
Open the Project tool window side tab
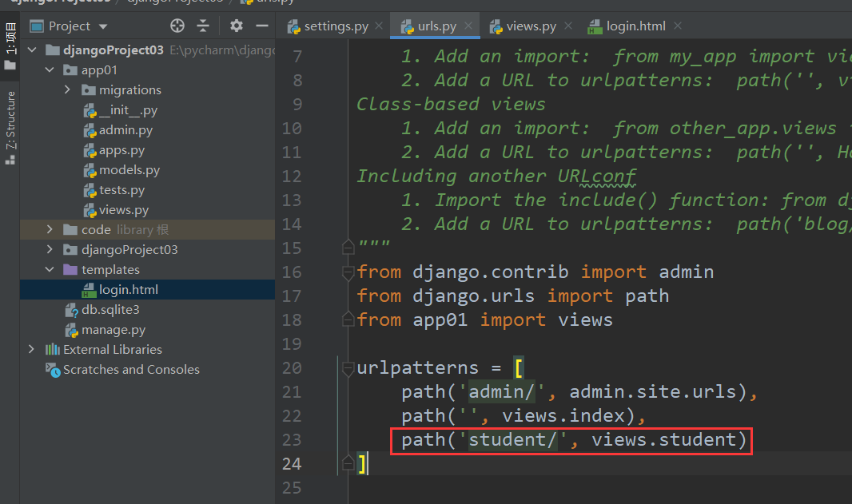pos(10,46)
